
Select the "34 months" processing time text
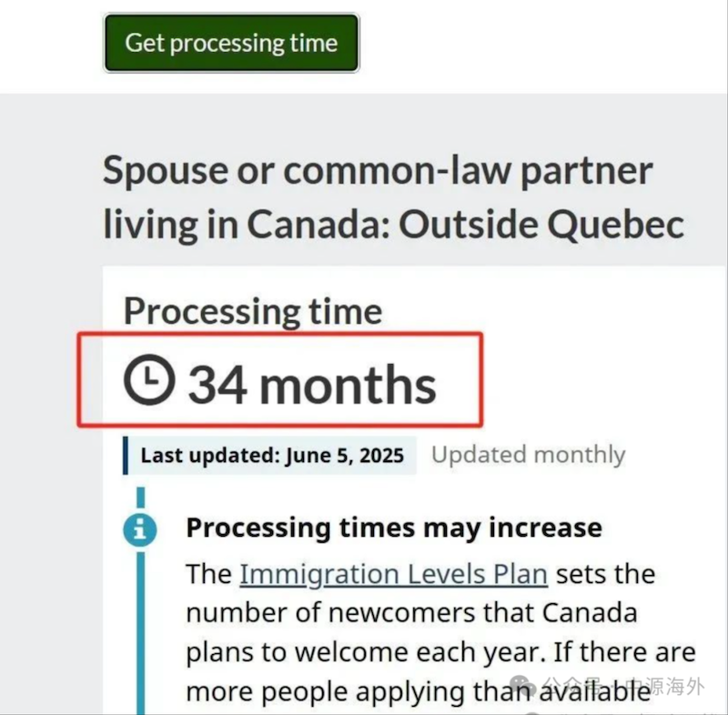(x=312, y=384)
